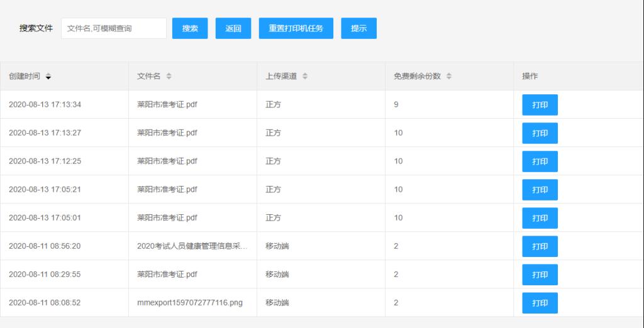Open the 提示 button
Screen dimensions: 644x328
[x=358, y=28]
